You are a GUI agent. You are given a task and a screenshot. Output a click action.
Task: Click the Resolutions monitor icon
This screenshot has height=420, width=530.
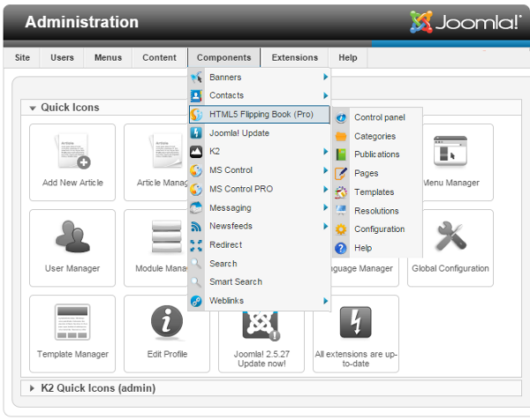coord(341,211)
